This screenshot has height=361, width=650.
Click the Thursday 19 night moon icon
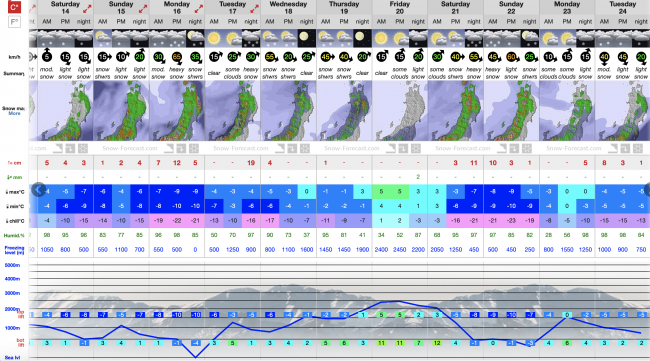click(x=362, y=39)
